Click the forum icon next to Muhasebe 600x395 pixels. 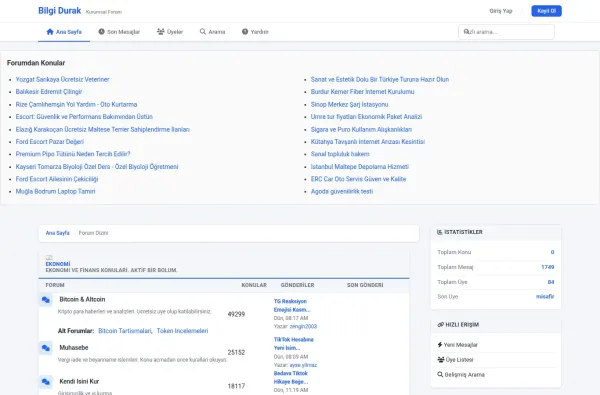point(46,348)
